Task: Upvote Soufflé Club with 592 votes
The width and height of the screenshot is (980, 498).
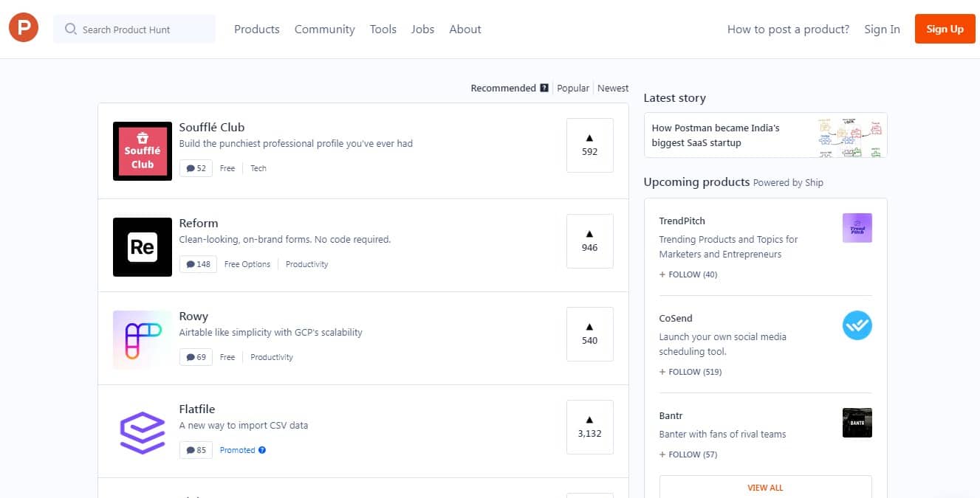Action: pyautogui.click(x=589, y=145)
